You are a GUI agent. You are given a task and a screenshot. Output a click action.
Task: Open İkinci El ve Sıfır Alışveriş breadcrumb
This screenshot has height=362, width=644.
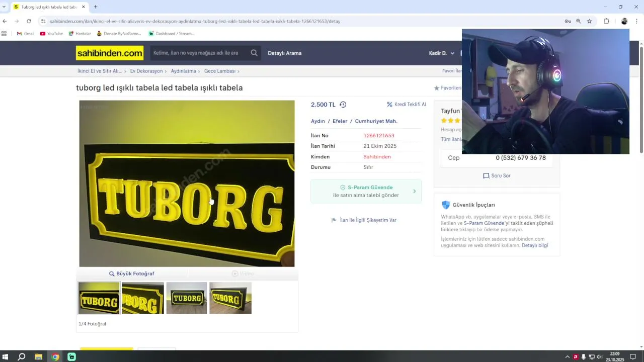(x=99, y=71)
